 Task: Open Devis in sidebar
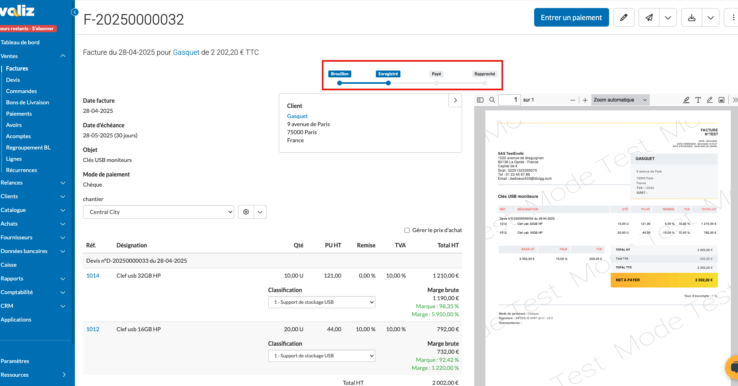[13, 80]
